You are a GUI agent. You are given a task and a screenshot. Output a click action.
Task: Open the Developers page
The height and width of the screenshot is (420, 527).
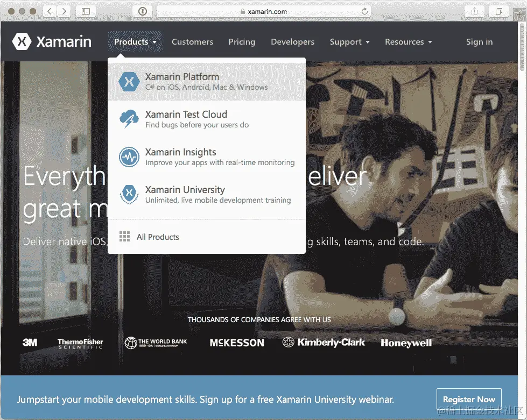click(x=292, y=42)
